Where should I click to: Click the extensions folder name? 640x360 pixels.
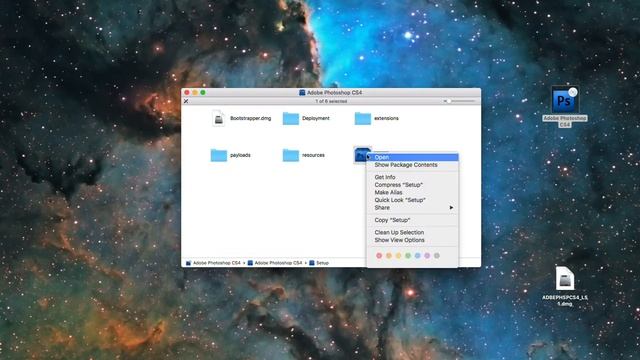tap(387, 118)
